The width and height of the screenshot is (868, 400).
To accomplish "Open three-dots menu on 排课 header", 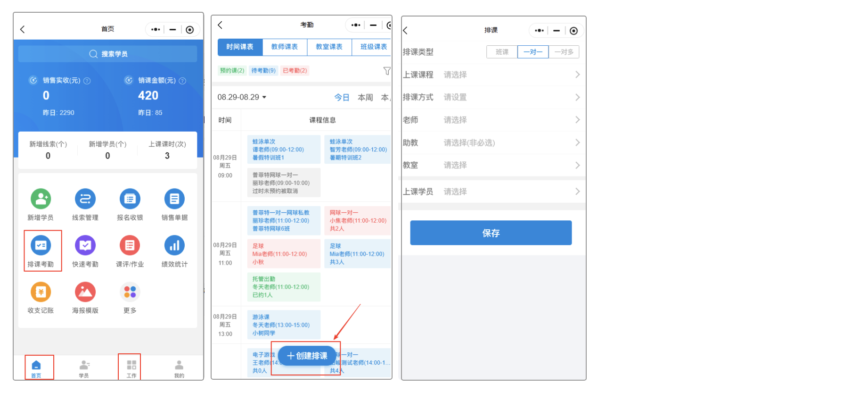I will (x=539, y=30).
